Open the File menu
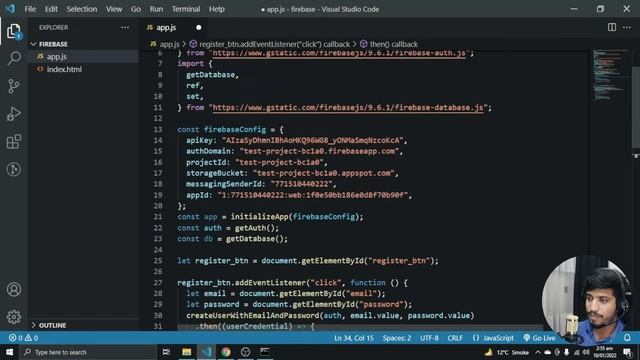This screenshot has width=640, height=360. (30, 9)
